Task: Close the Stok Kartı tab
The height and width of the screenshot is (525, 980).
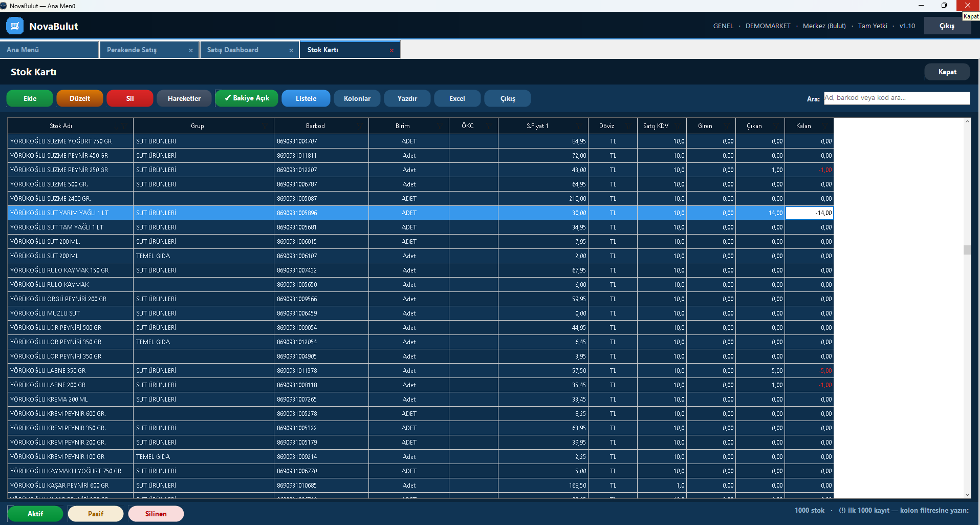Action: click(391, 50)
